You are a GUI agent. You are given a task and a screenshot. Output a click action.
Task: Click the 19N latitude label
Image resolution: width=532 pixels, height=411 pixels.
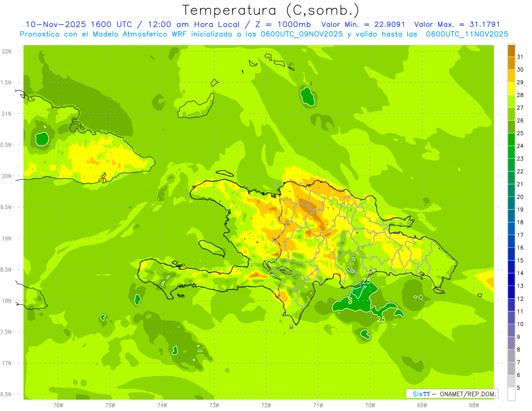(6, 239)
